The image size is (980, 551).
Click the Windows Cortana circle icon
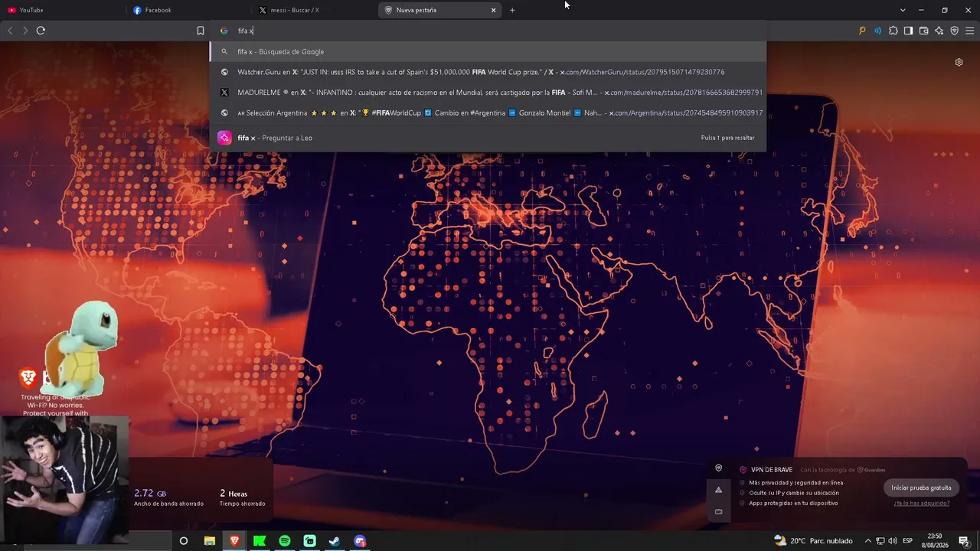point(184,541)
